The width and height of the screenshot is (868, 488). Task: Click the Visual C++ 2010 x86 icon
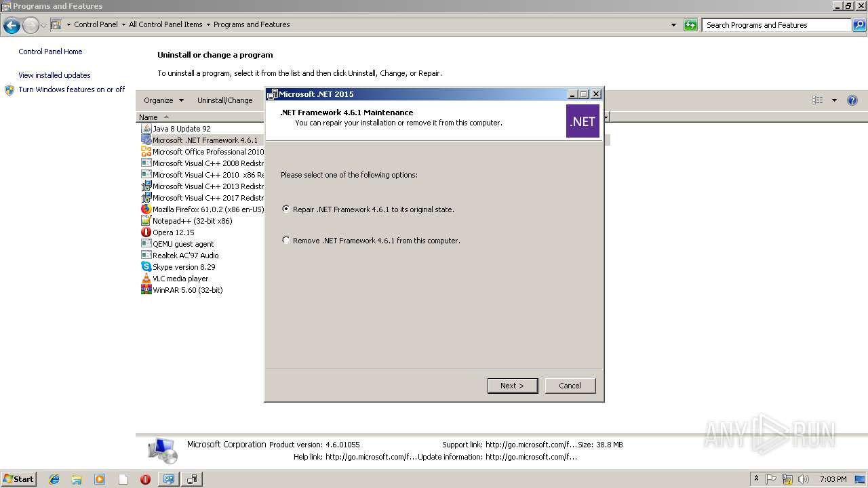pos(146,174)
